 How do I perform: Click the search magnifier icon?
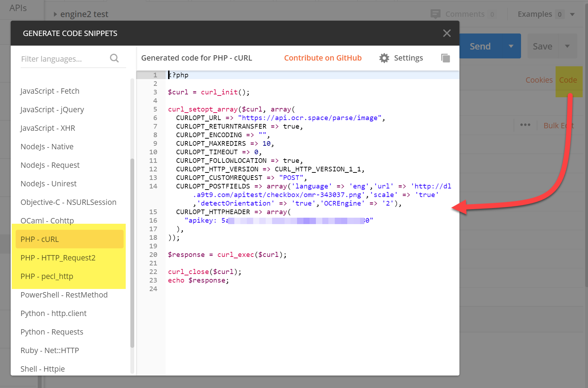click(114, 58)
